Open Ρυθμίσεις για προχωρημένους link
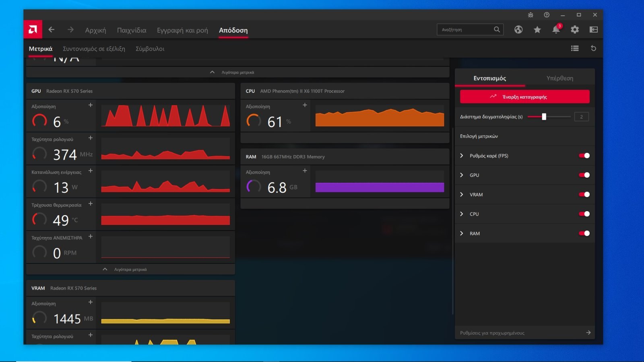 tap(492, 333)
